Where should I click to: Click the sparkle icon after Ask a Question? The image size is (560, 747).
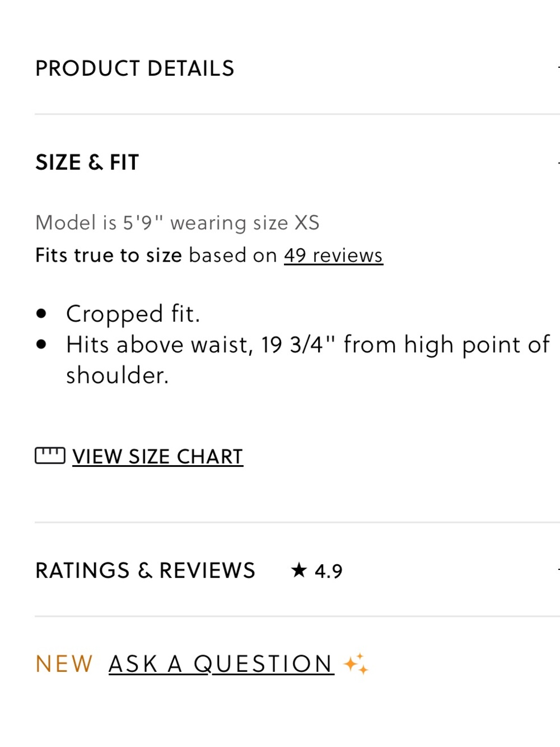pos(356,664)
